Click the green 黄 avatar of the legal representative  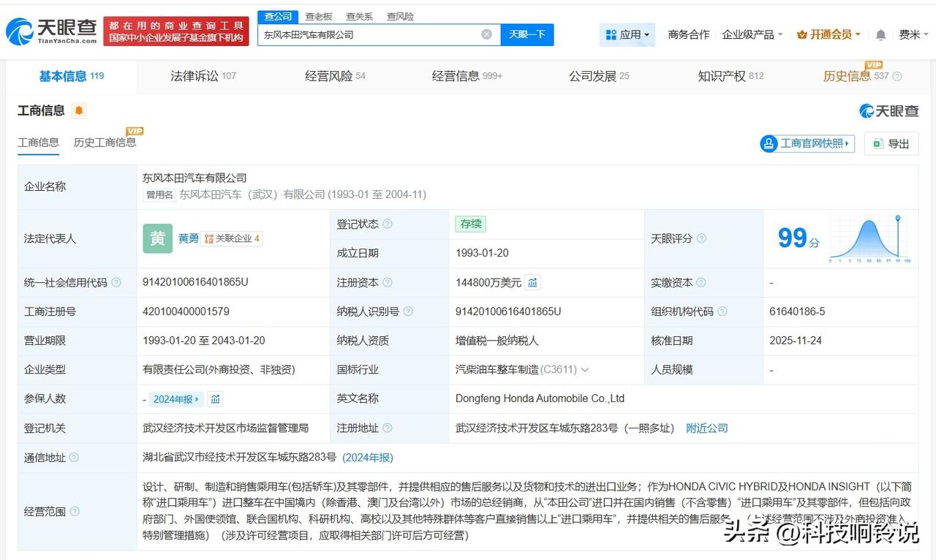pyautogui.click(x=157, y=238)
